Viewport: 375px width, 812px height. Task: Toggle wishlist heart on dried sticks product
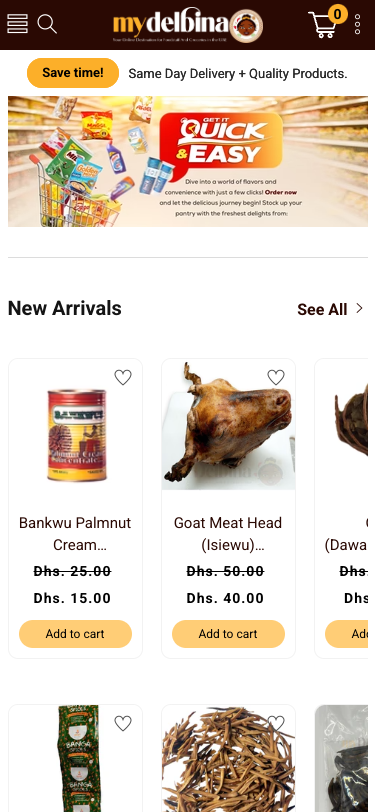[276, 723]
